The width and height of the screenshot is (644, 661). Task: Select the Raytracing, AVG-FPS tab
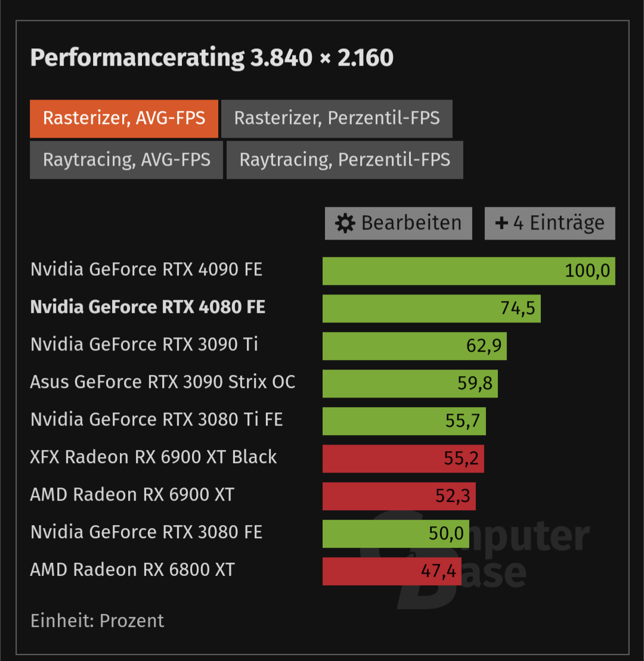coord(126,160)
